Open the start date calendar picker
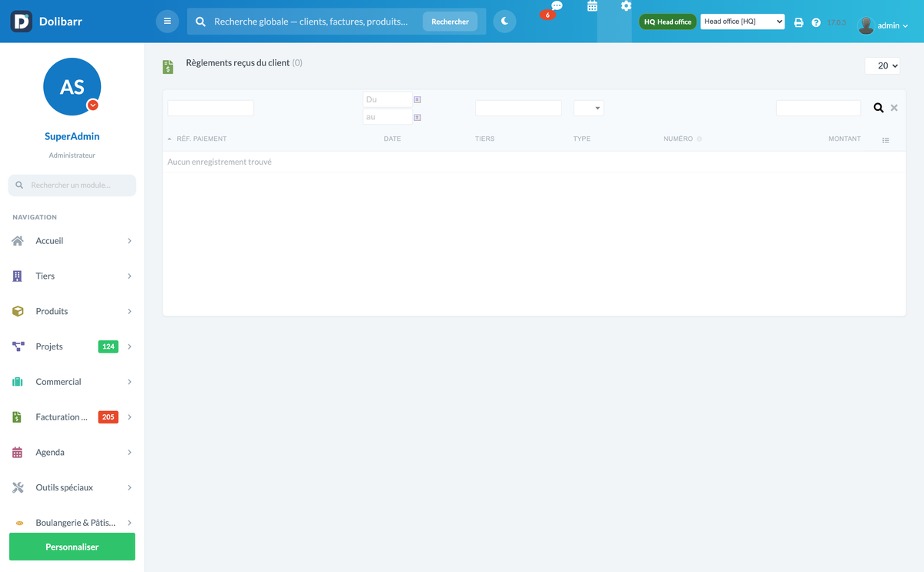 [417, 99]
